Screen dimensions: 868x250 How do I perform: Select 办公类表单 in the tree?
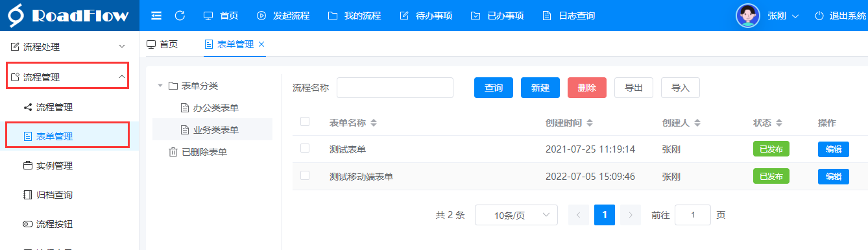pos(210,108)
